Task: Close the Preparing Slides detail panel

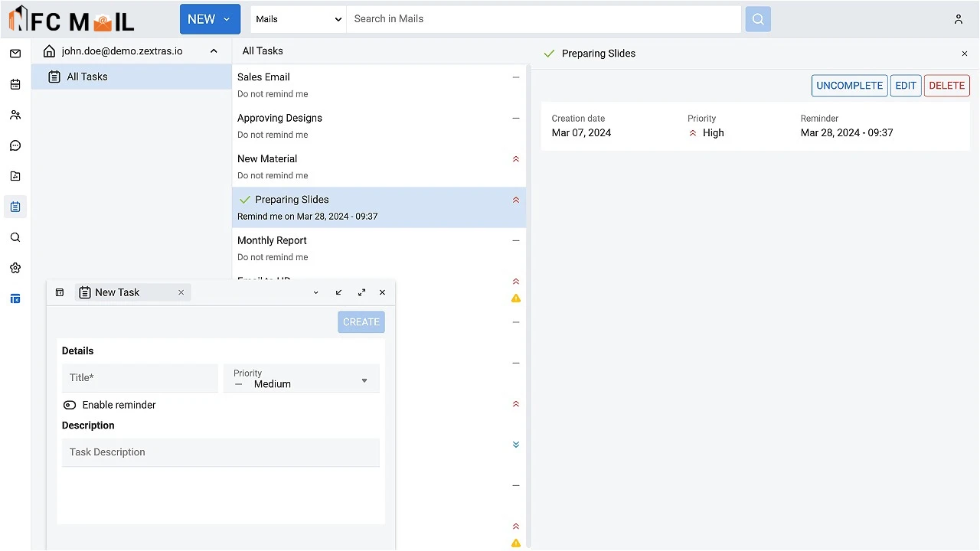Action: point(965,54)
